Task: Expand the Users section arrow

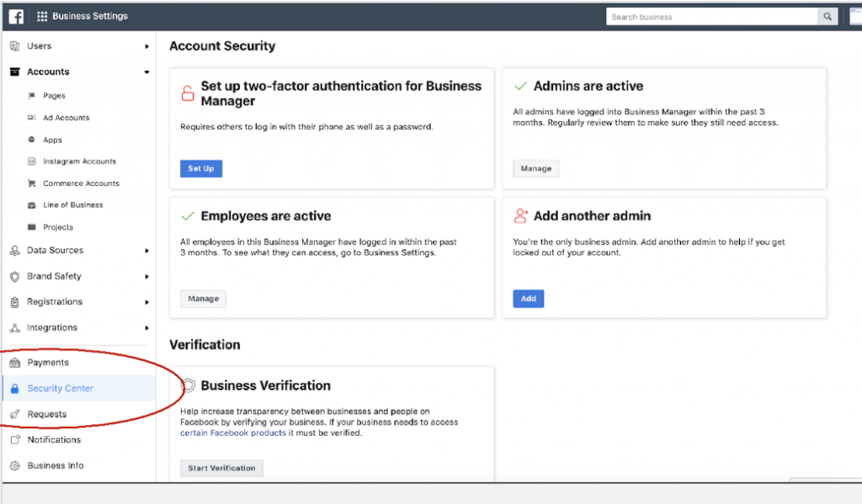Action: [146, 47]
